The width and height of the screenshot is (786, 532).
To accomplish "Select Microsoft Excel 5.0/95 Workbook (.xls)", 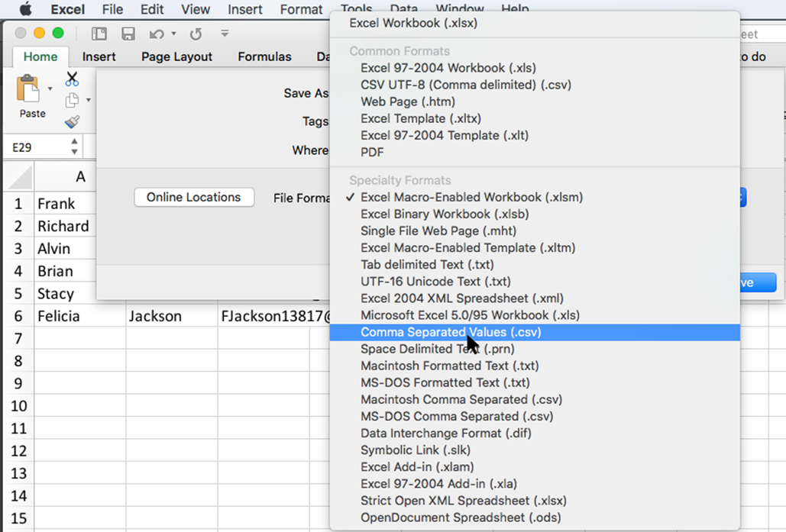I will point(535,315).
